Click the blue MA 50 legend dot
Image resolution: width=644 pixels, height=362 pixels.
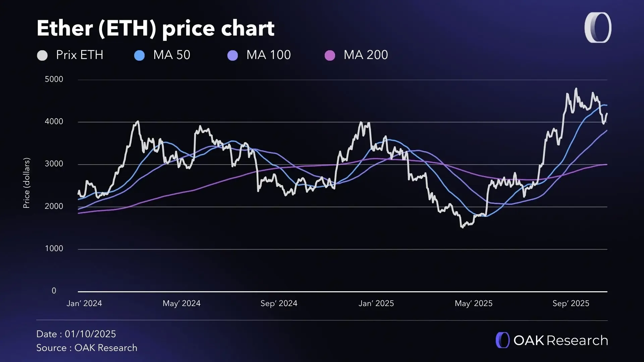point(139,55)
